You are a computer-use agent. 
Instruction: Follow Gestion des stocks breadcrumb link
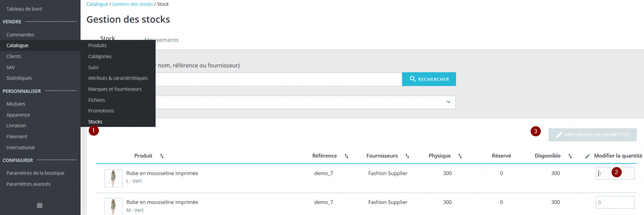click(x=133, y=4)
